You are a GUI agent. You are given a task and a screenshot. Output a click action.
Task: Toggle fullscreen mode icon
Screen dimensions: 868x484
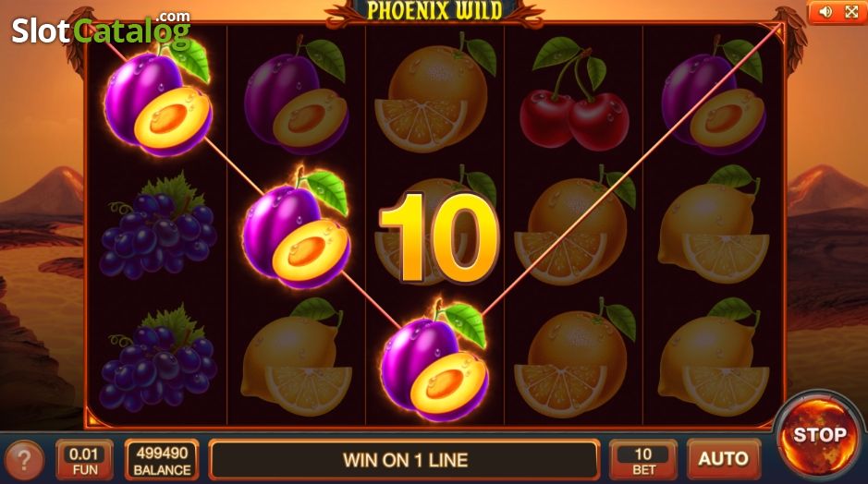pos(851,12)
